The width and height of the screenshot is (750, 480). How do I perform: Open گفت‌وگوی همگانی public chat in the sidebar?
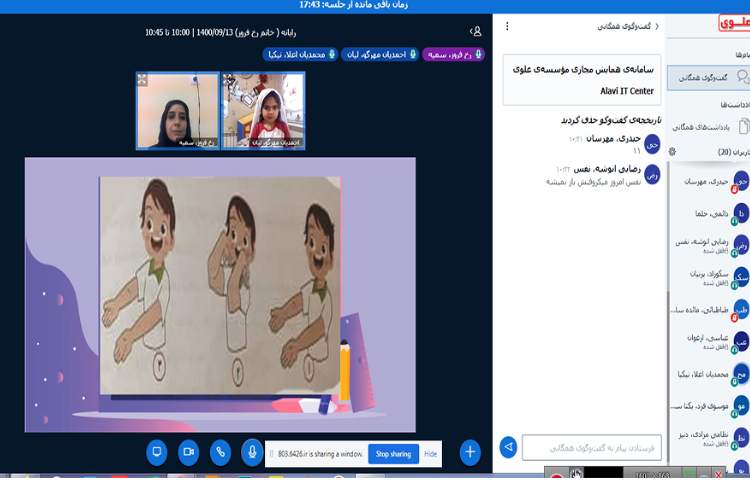point(709,77)
